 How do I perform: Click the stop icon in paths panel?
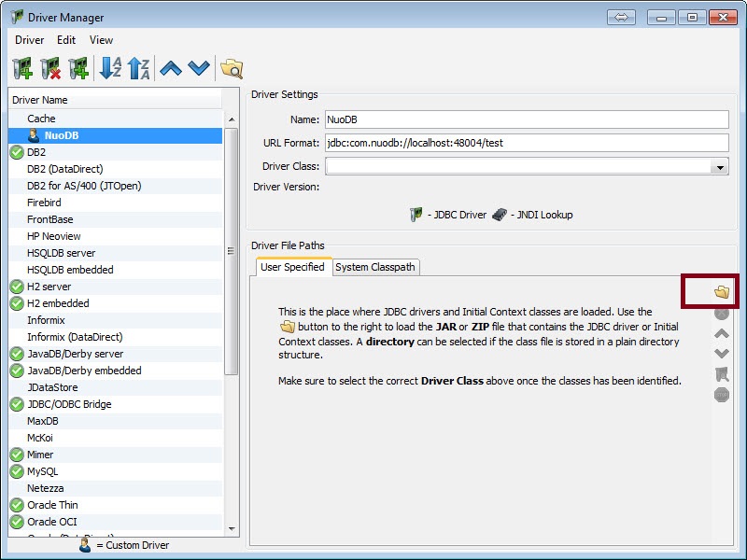(x=722, y=395)
